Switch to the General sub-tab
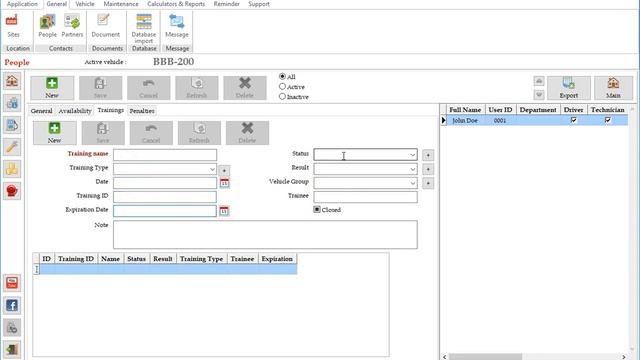The height and width of the screenshot is (360, 640). click(x=41, y=111)
